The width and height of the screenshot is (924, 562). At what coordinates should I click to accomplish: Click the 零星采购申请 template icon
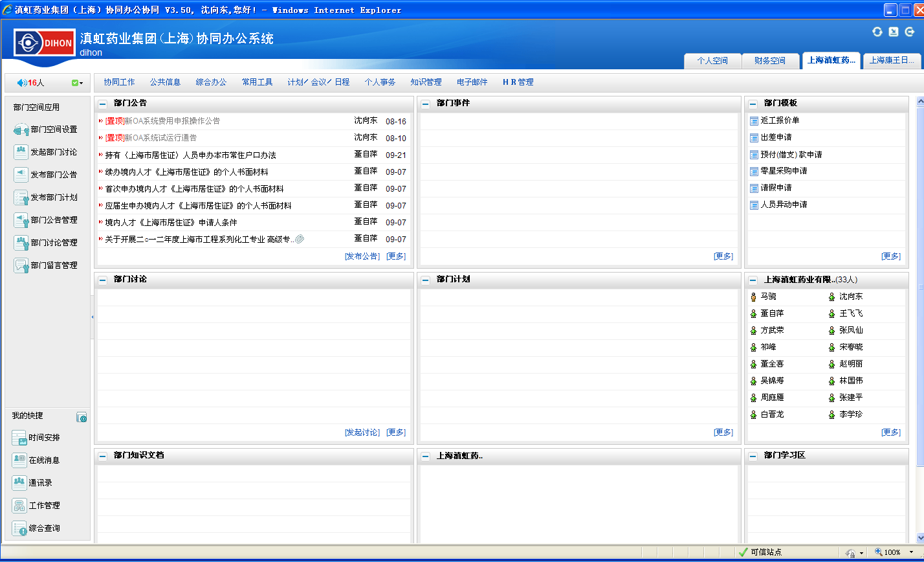click(x=754, y=172)
